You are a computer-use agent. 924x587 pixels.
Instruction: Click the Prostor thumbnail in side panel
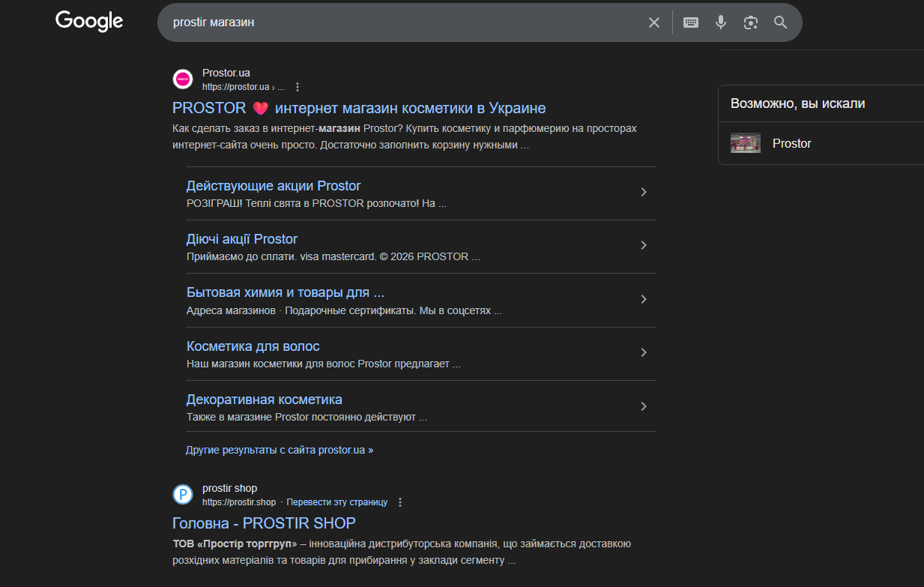tap(746, 143)
